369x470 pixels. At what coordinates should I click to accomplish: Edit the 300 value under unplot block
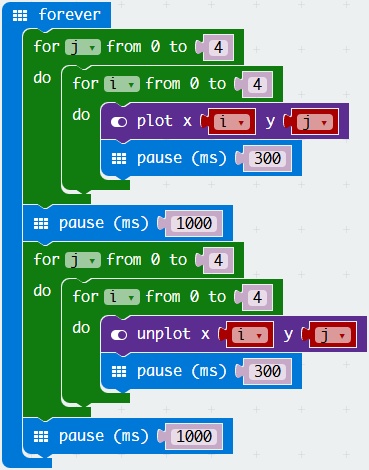click(267, 372)
